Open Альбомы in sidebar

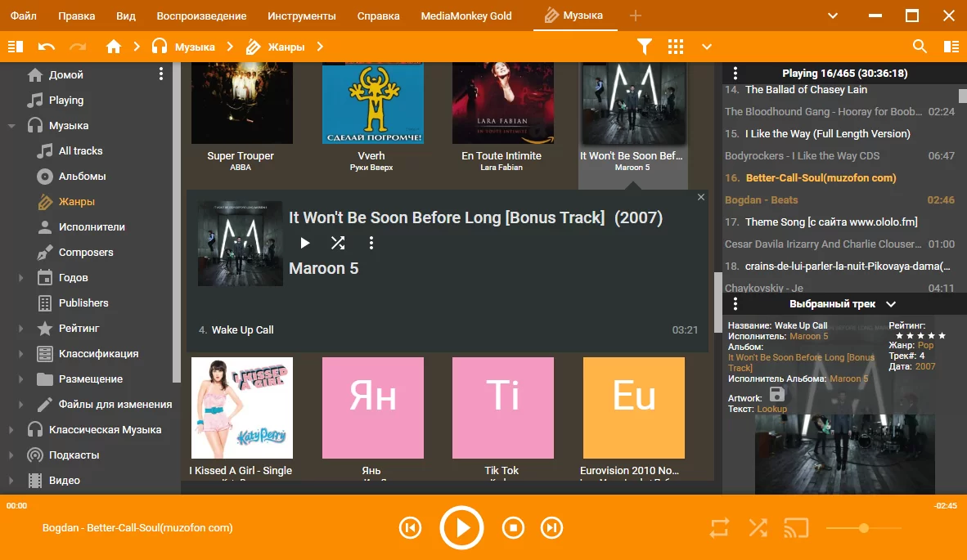(82, 177)
